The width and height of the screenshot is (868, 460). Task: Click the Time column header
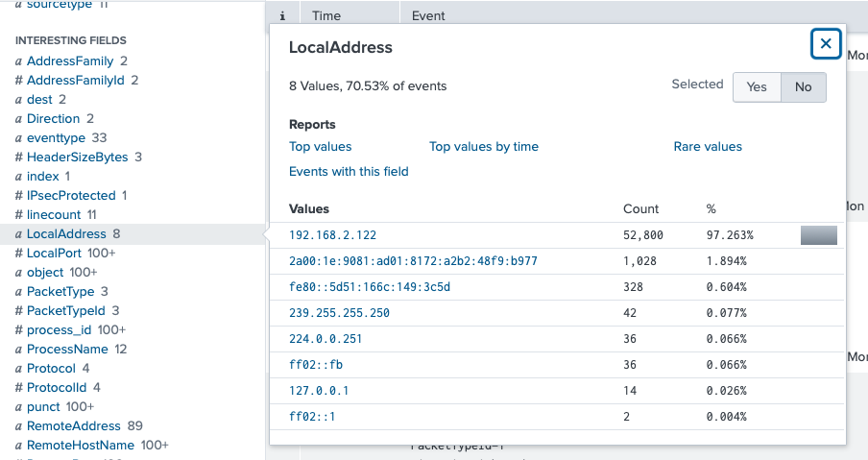coord(326,16)
